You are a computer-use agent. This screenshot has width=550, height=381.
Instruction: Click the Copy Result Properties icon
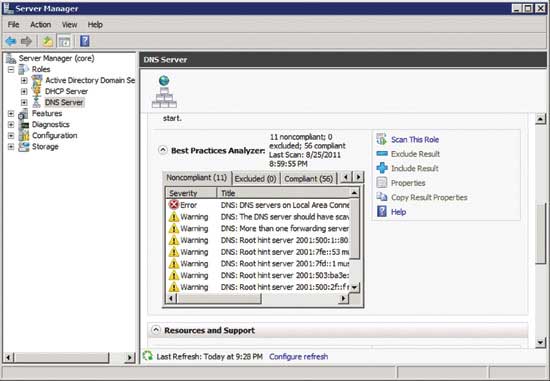[x=382, y=197]
